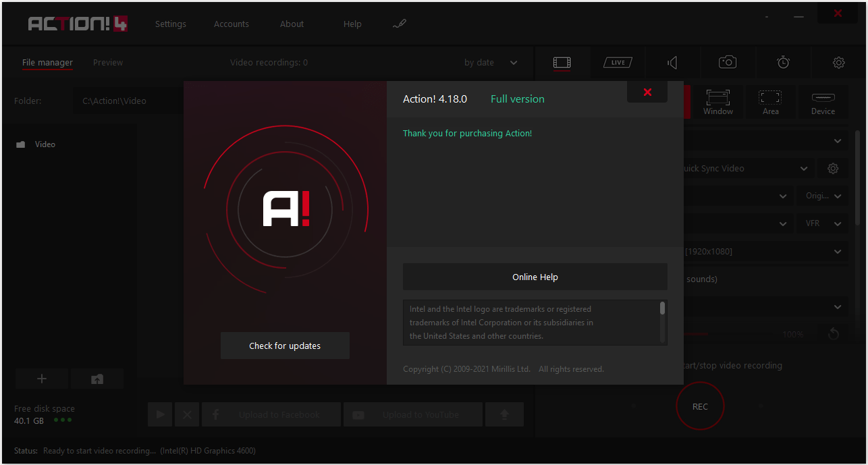The image size is (868, 465).
Task: Click the trademark text scrollbar in About dialog
Action: (662, 309)
